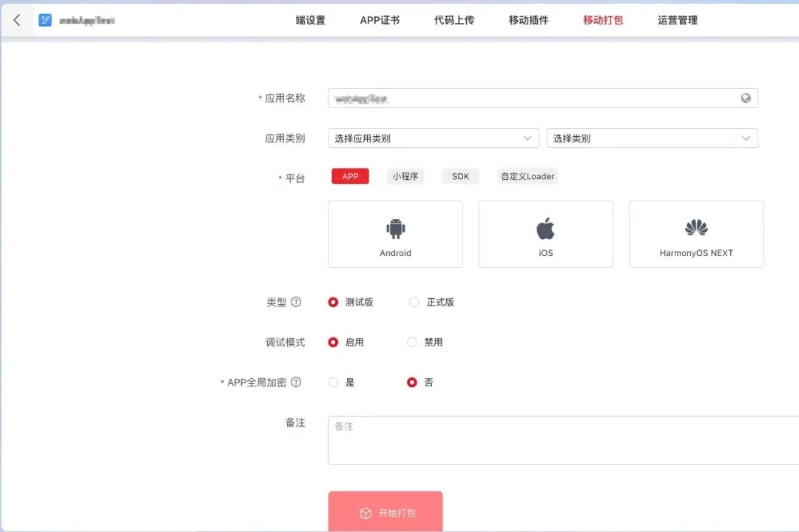Select the iOS platform card
799x532 pixels.
tap(546, 234)
